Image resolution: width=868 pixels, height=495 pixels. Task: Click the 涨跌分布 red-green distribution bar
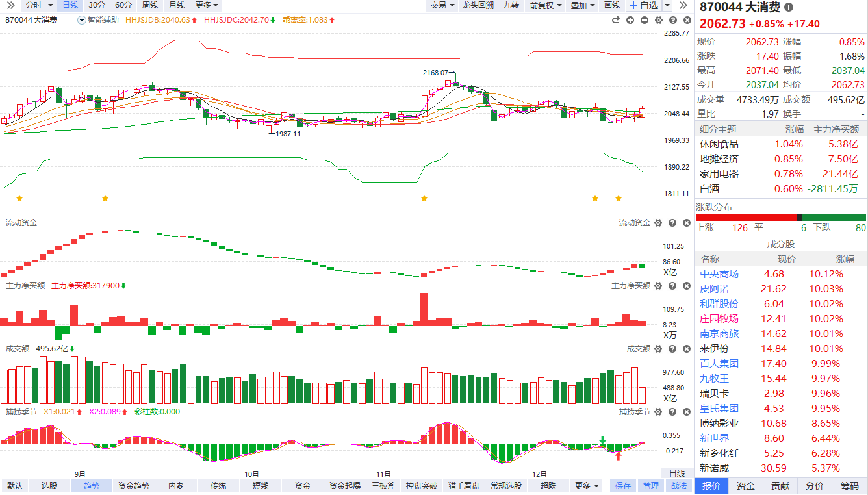[780, 218]
